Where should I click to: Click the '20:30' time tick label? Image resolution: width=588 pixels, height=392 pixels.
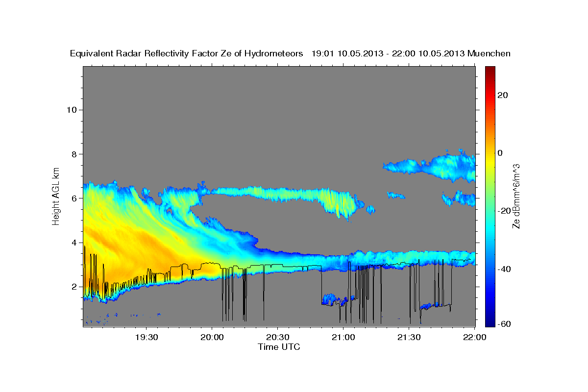[278, 337]
